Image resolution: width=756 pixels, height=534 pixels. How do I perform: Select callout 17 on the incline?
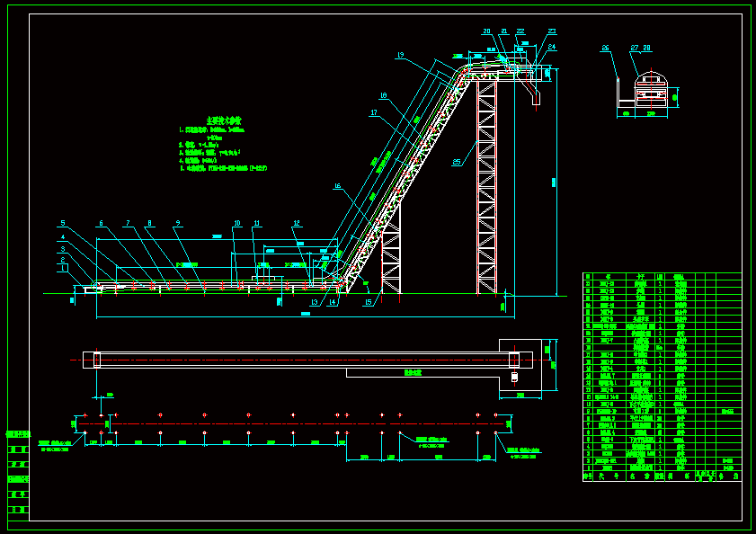point(374,113)
